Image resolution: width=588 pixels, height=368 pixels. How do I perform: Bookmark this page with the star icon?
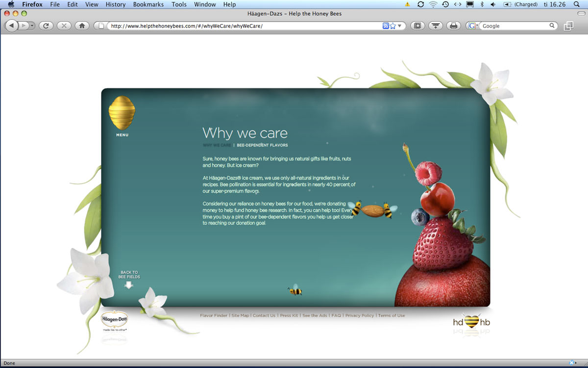coord(392,26)
